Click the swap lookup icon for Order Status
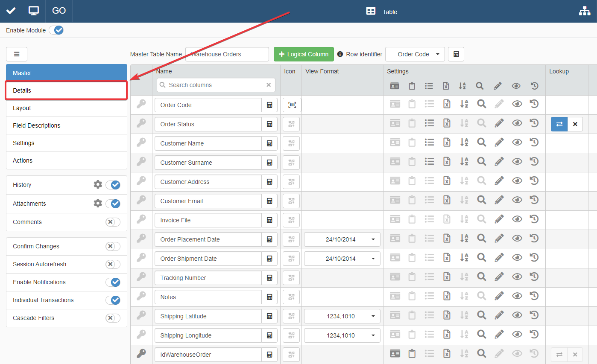 [559, 124]
